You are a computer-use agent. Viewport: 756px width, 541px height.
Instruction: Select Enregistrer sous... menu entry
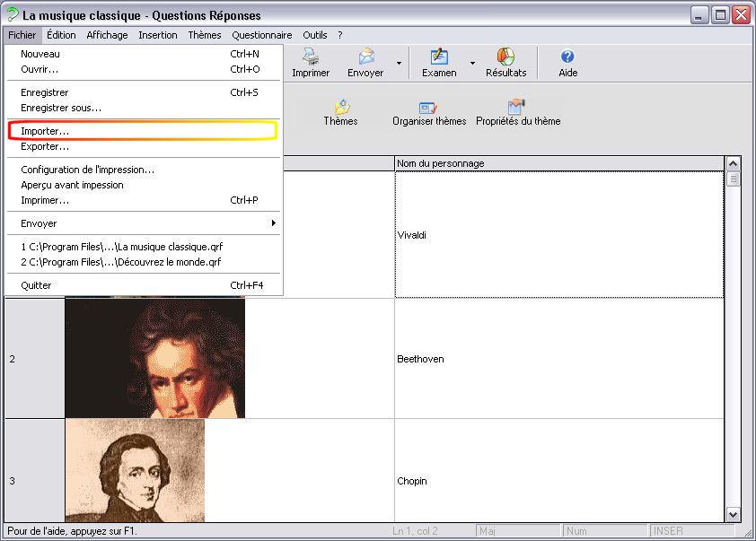(143, 108)
